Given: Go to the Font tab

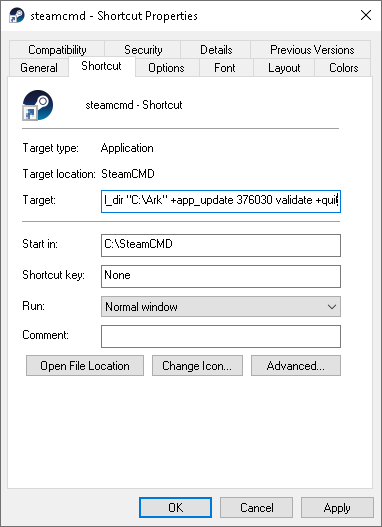Looking at the screenshot, I should [225, 68].
